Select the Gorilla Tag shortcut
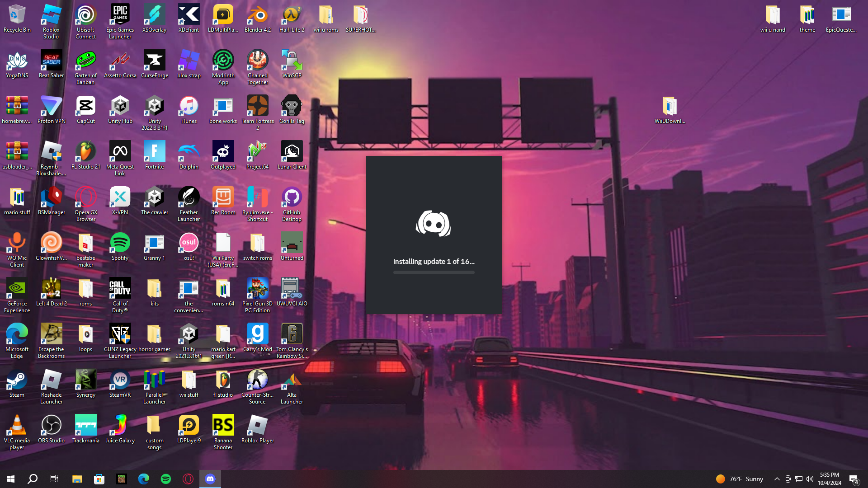Viewport: 868px width, 488px height. pos(292,110)
